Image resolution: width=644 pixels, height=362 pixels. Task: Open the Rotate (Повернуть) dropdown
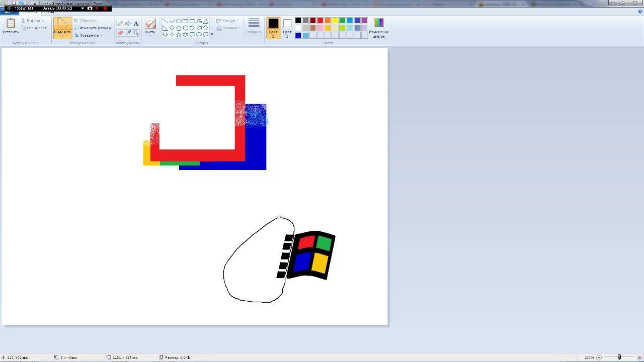tap(88, 35)
